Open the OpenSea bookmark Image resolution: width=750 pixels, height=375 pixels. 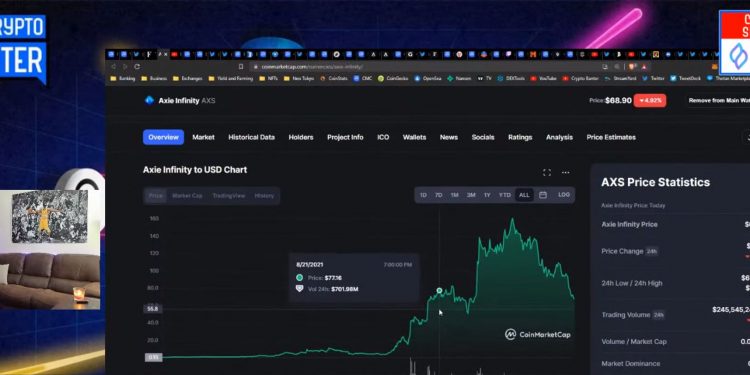pos(428,78)
